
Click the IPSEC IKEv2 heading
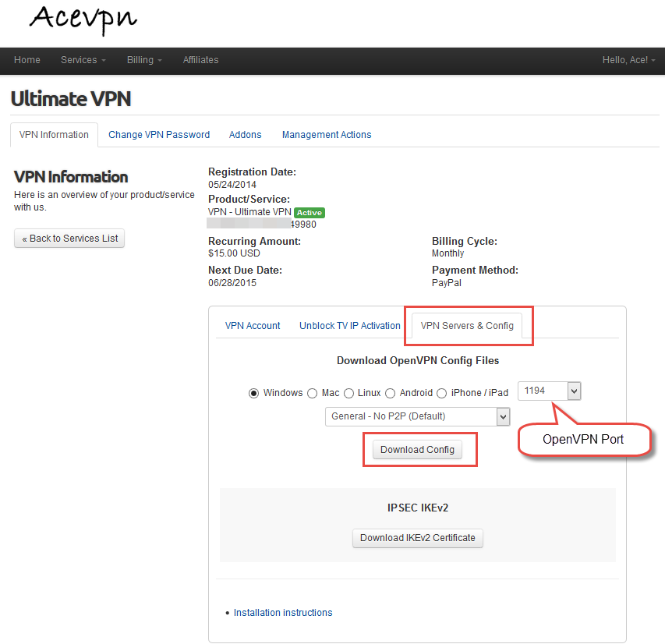click(x=418, y=508)
